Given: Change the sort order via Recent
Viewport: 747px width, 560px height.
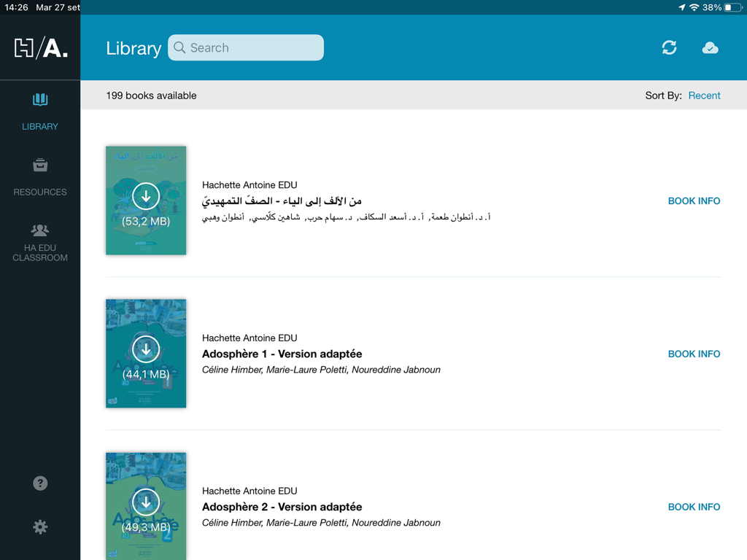Looking at the screenshot, I should coord(704,95).
